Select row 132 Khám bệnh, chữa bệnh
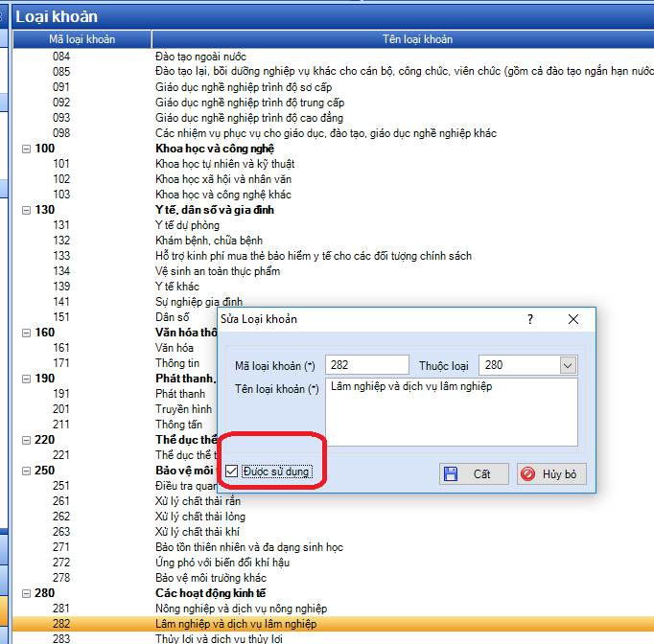 (x=334, y=241)
